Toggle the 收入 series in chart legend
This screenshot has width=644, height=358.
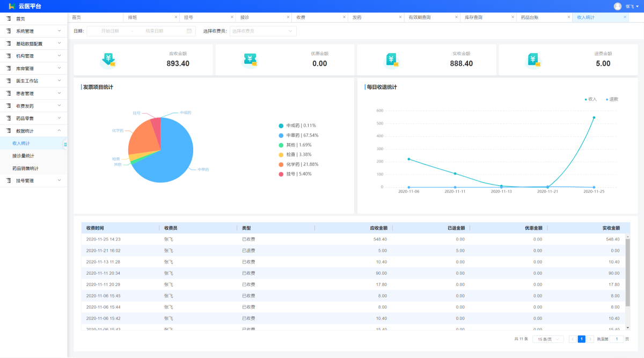(590, 99)
